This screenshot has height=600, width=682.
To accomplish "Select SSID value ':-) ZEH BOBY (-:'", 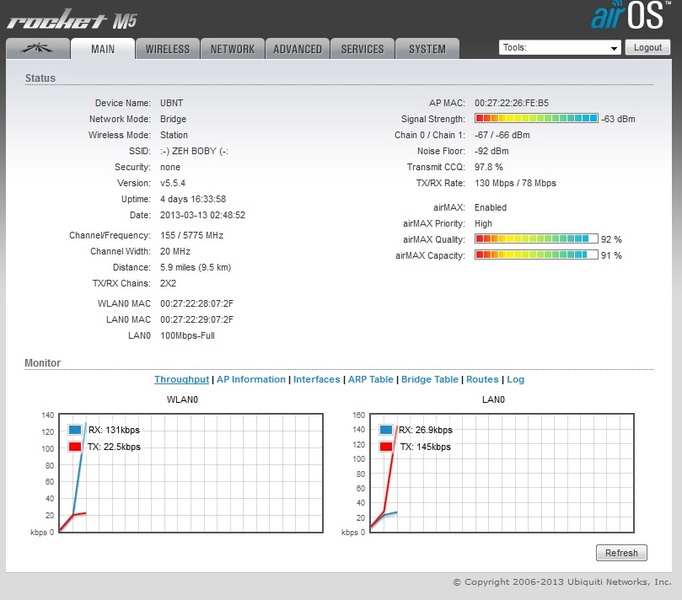I will [194, 151].
